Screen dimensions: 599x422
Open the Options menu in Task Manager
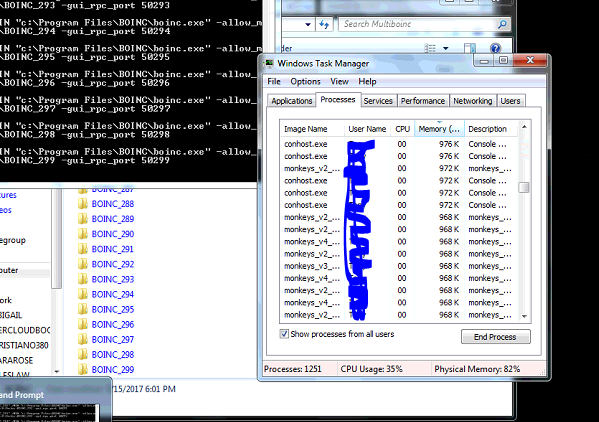tap(305, 81)
